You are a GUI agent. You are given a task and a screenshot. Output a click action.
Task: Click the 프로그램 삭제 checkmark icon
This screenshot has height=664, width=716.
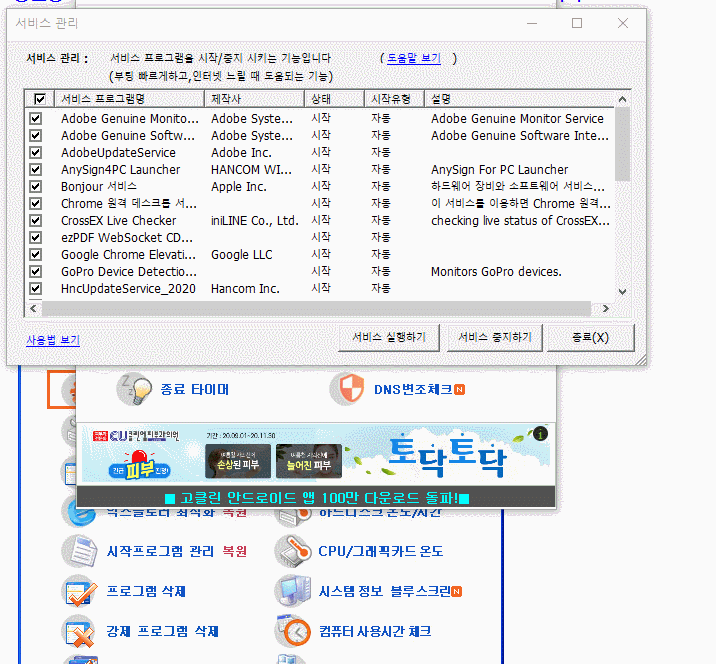coord(79,591)
